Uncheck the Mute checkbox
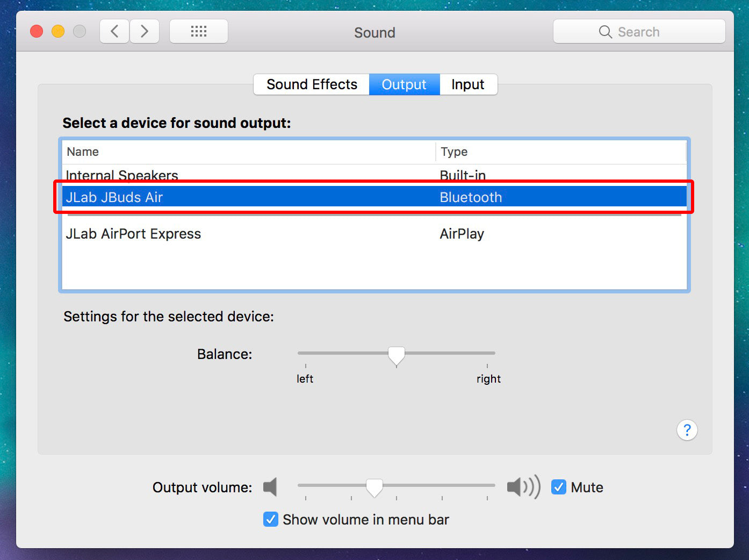 (x=559, y=487)
